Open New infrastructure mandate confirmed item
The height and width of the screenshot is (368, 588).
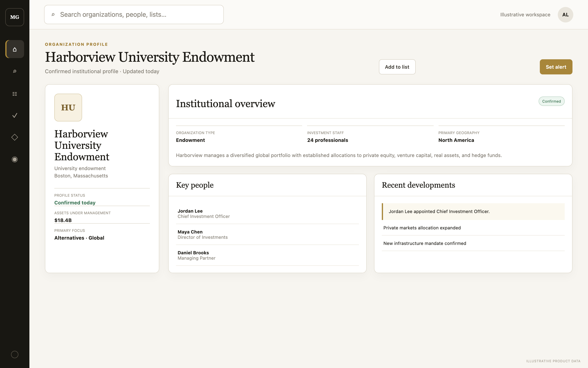pos(473,243)
